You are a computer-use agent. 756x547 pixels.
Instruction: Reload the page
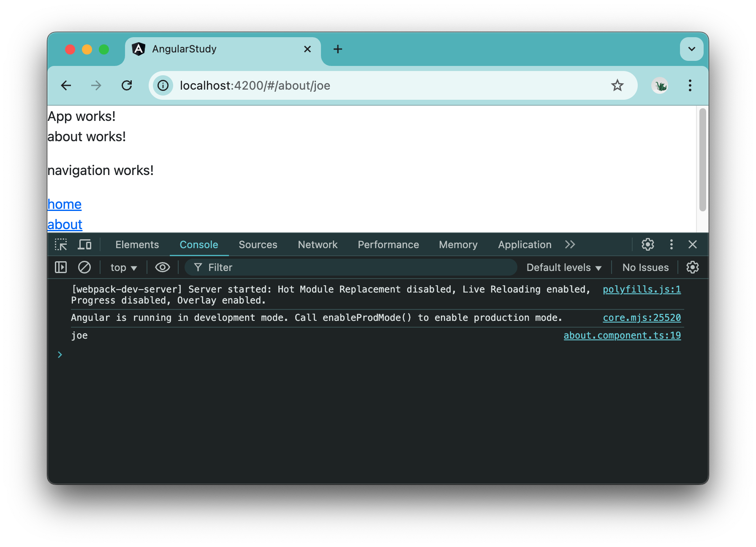point(127,85)
